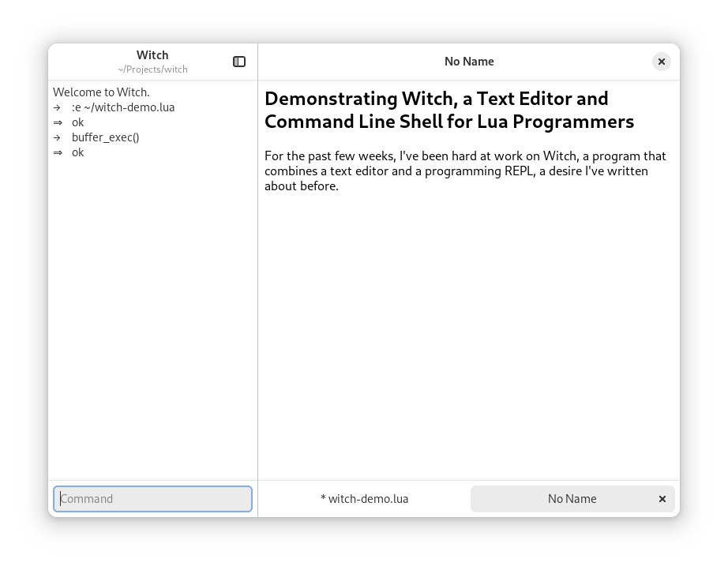Screen dimensions: 728x570
Task: Select the No Name tab
Action: [x=572, y=499]
